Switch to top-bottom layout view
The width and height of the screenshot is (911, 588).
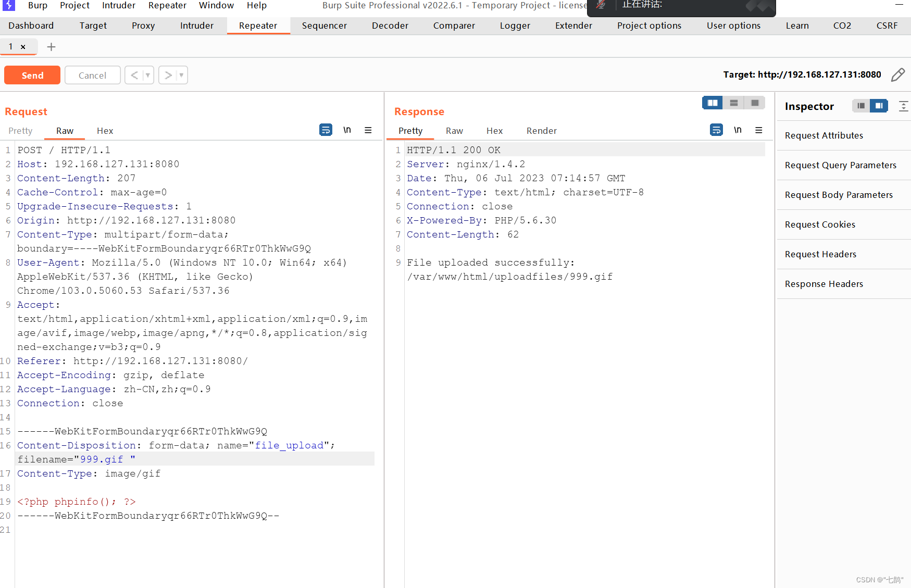[734, 103]
